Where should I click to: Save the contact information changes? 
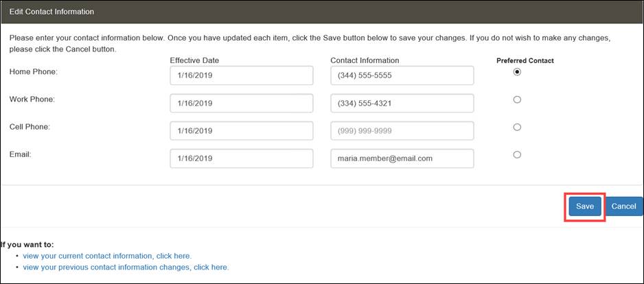[585, 206]
